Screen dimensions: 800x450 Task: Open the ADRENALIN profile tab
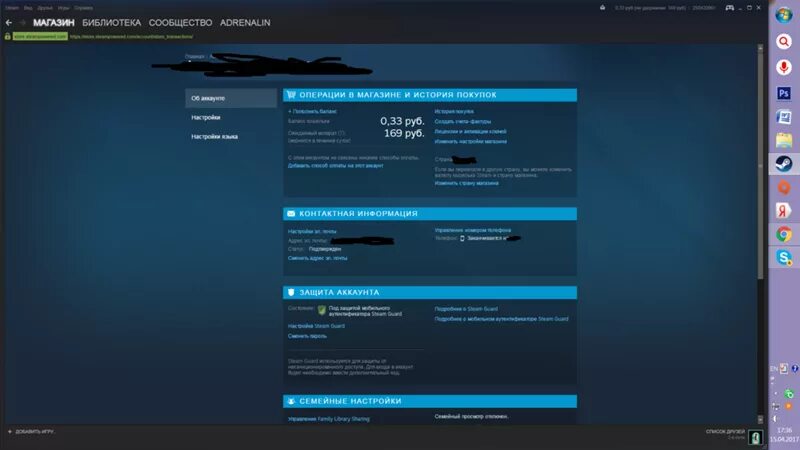245,22
